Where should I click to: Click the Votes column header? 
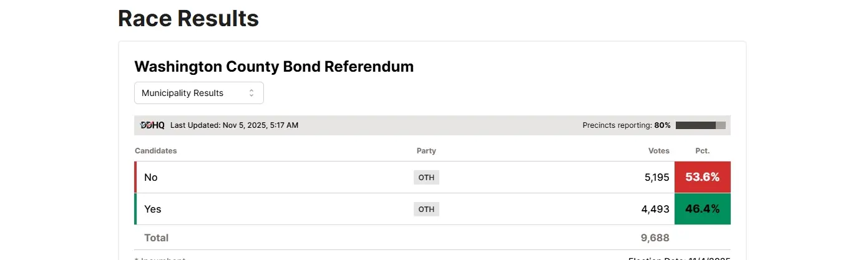coord(658,151)
